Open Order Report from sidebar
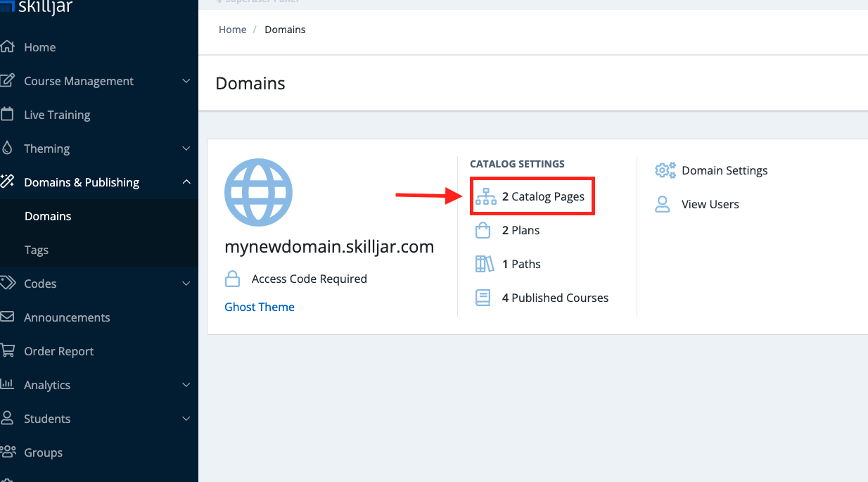This screenshot has width=868, height=482. [x=58, y=351]
